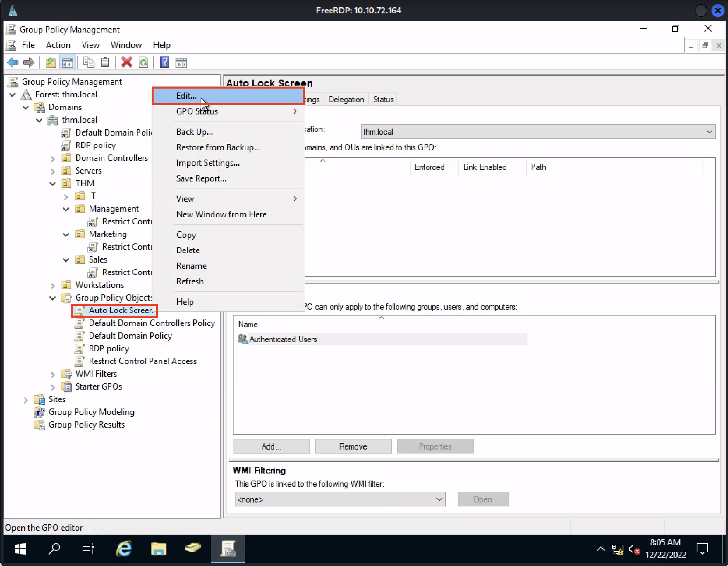Click the taskbar clock showing 8:05 AM

tap(666, 549)
